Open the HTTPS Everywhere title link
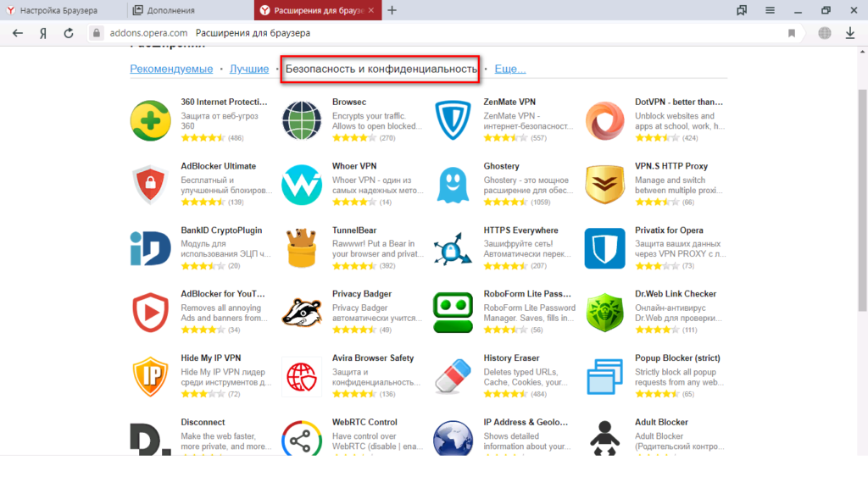This screenshot has height=488, width=868. [520, 230]
